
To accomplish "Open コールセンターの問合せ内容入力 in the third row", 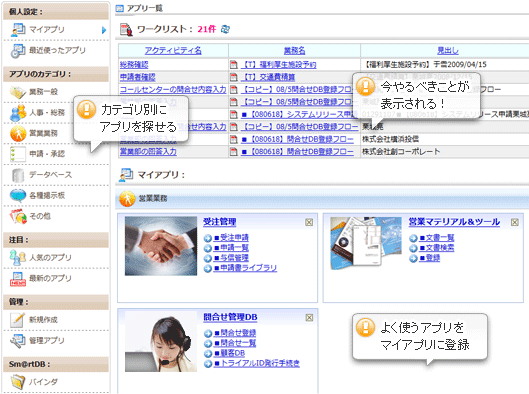I will (x=173, y=89).
